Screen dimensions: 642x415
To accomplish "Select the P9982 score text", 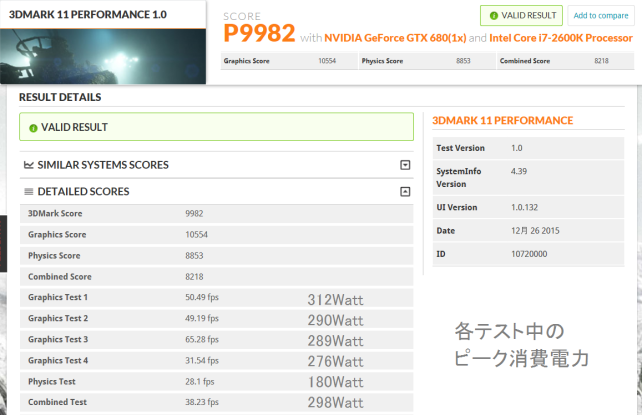I will 259,33.
